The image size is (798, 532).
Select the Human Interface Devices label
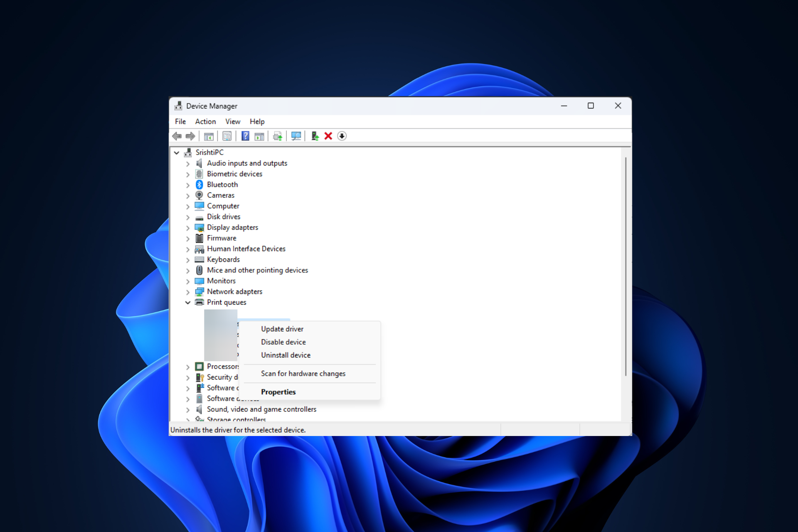246,249
